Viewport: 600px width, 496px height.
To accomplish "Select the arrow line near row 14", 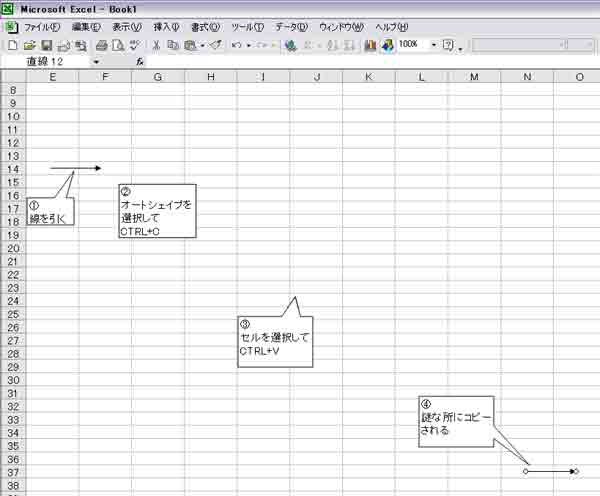I will click(x=75, y=168).
